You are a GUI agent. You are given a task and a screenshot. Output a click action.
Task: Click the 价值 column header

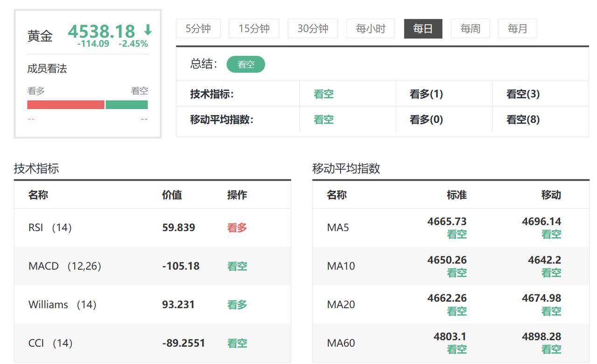pyautogui.click(x=172, y=195)
